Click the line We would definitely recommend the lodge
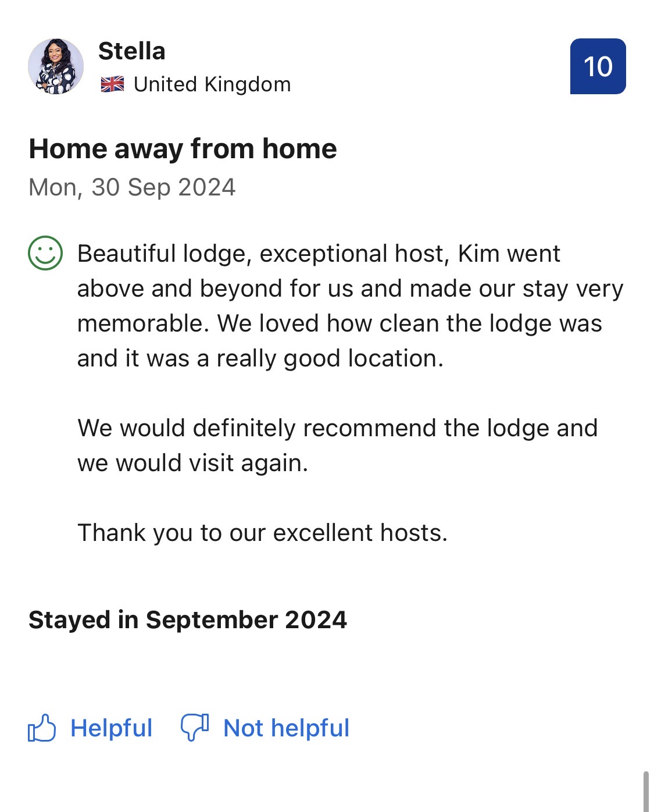 [x=337, y=429]
